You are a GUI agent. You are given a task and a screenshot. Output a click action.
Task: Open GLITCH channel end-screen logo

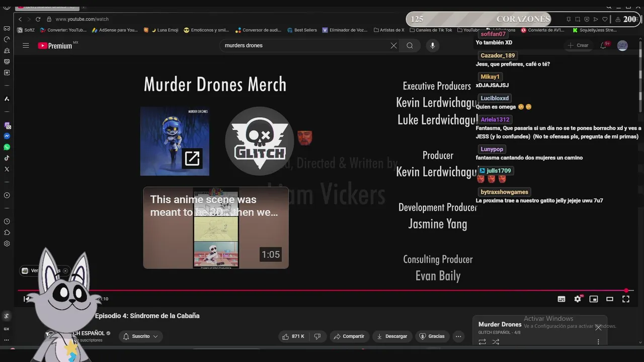coord(260,141)
